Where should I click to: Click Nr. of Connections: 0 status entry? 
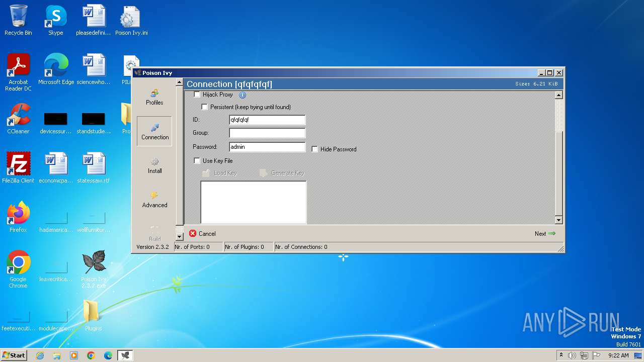[x=301, y=247]
